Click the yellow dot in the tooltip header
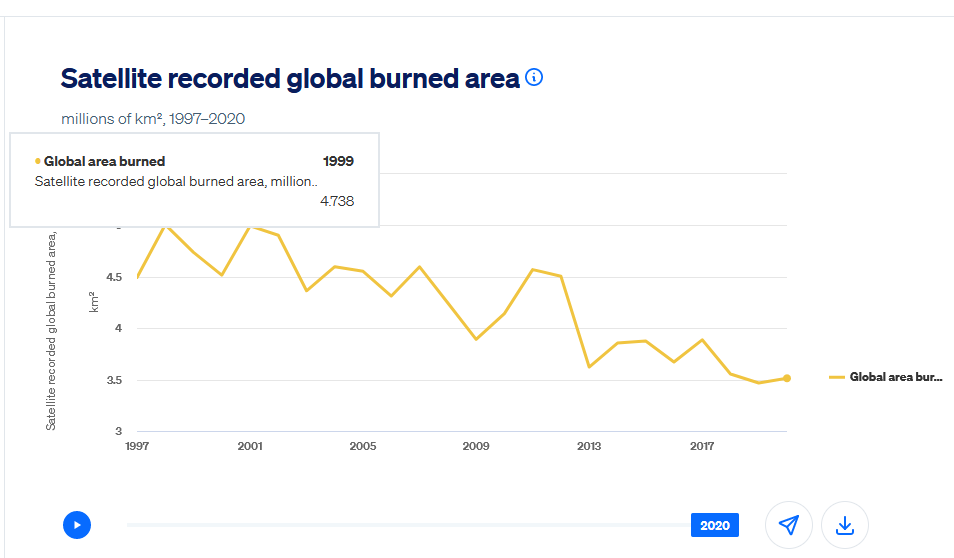This screenshot has width=954, height=558. coord(38,161)
